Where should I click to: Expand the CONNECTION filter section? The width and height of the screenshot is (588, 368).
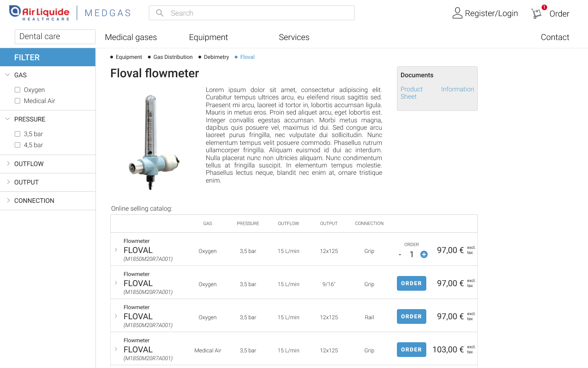click(8, 200)
